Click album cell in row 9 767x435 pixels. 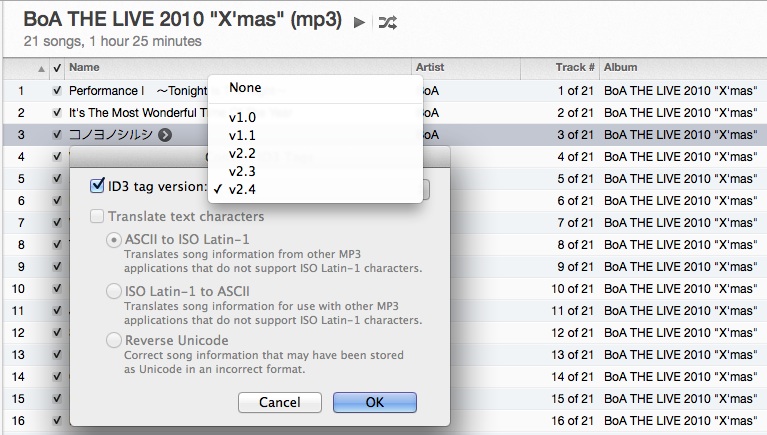(680, 267)
